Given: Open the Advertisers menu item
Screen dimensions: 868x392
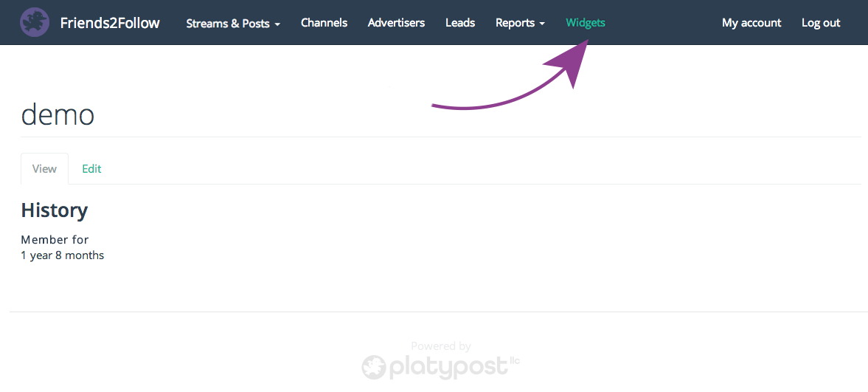Looking at the screenshot, I should coord(396,23).
